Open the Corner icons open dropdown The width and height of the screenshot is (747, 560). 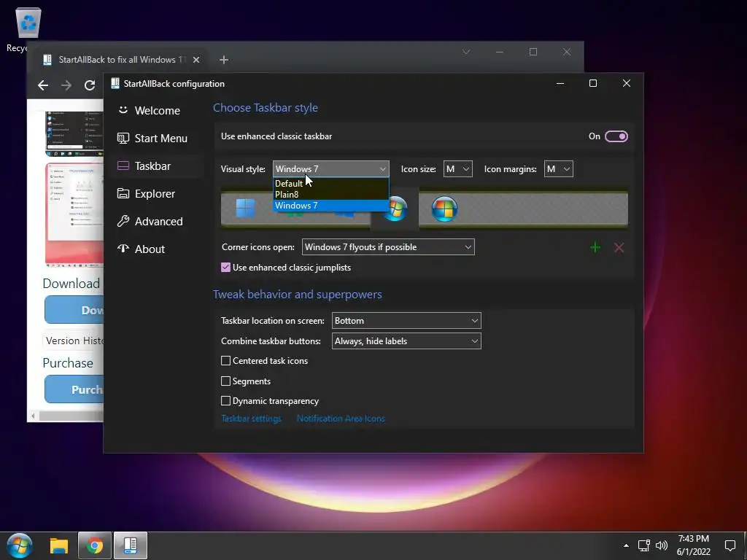point(388,246)
